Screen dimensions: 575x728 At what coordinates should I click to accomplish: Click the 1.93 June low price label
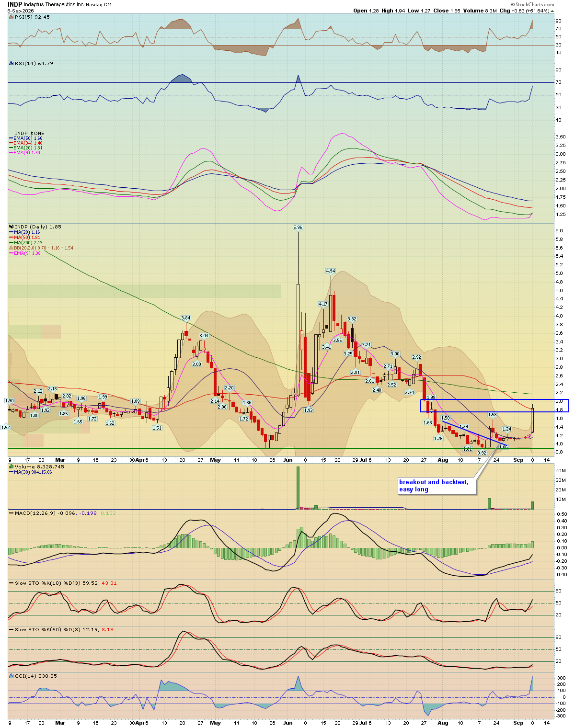coord(309,410)
